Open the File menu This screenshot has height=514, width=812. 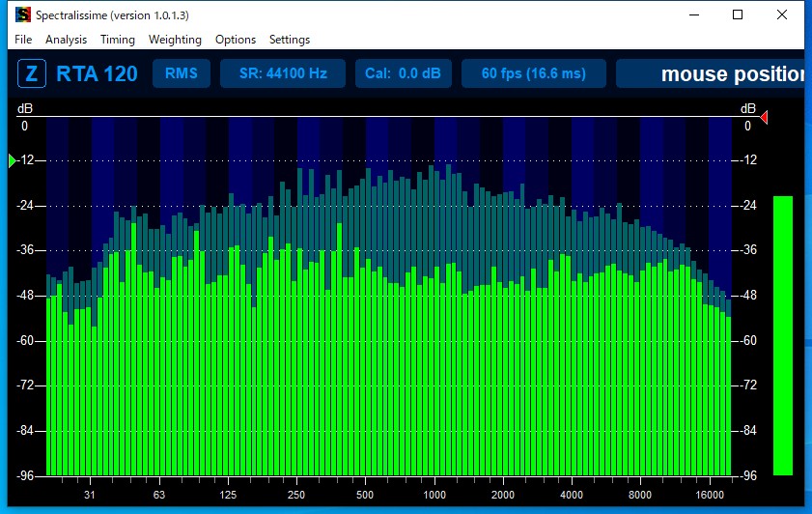[x=23, y=40]
